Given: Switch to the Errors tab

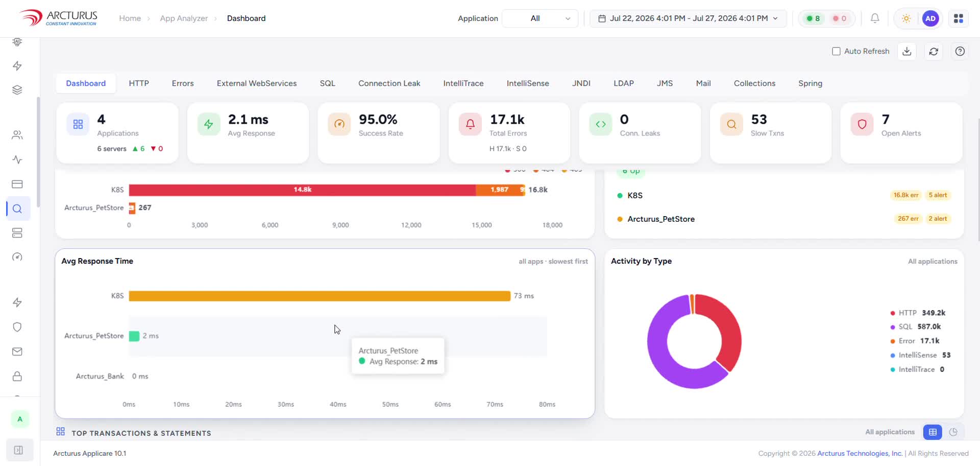Looking at the screenshot, I should [183, 83].
